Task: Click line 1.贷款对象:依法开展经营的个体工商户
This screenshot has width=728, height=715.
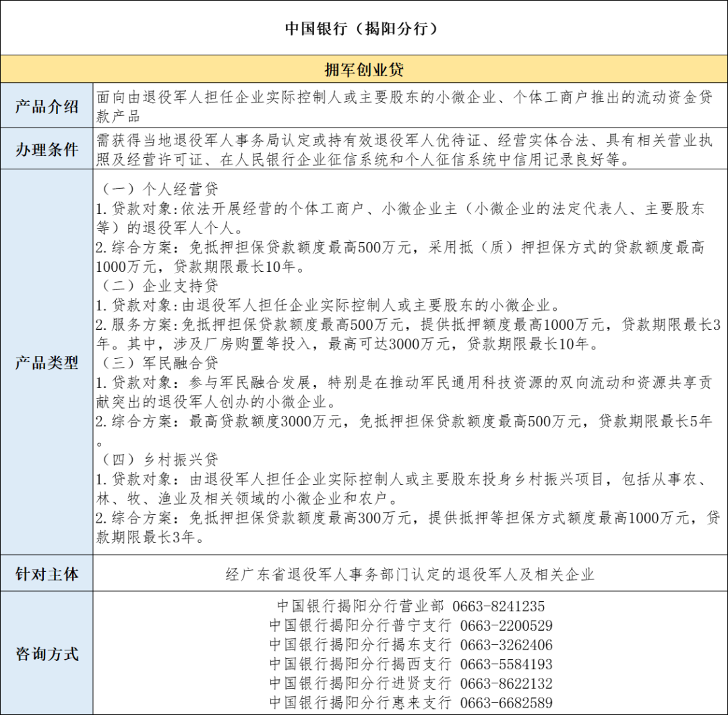Action: pos(400,208)
